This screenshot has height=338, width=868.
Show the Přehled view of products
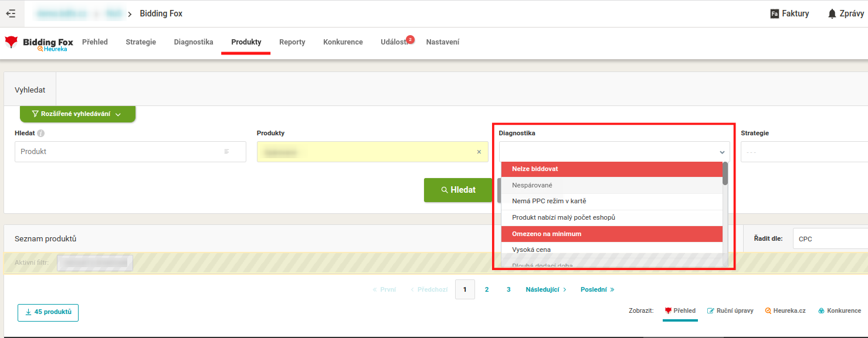[x=680, y=311]
